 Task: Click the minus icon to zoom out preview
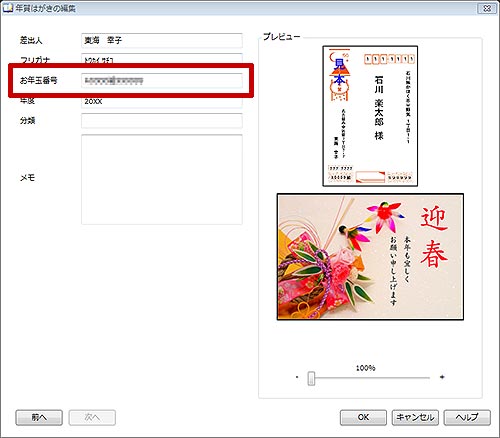point(297,377)
